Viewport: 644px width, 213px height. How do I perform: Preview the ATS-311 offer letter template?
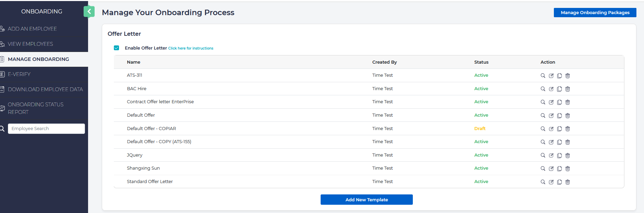(543, 76)
